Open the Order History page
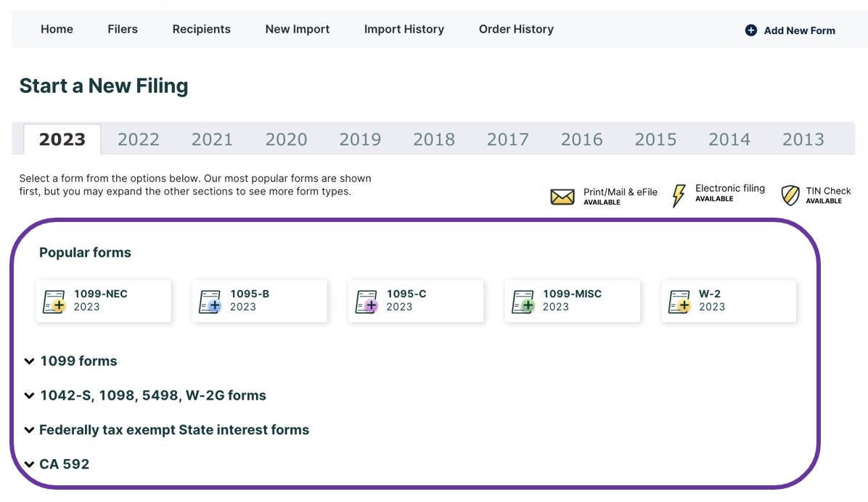This screenshot has width=868, height=502. pyautogui.click(x=516, y=30)
